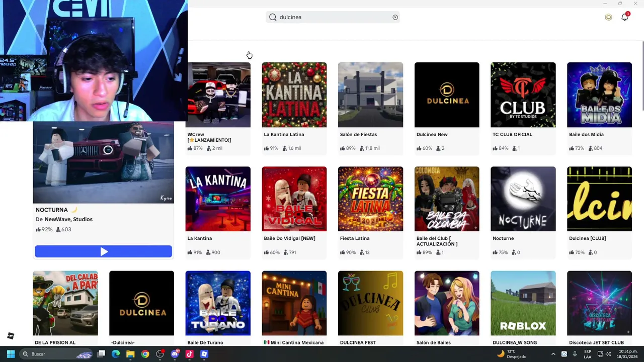Open File Explorer from the taskbar
This screenshot has width=644, height=362.
click(x=130, y=354)
